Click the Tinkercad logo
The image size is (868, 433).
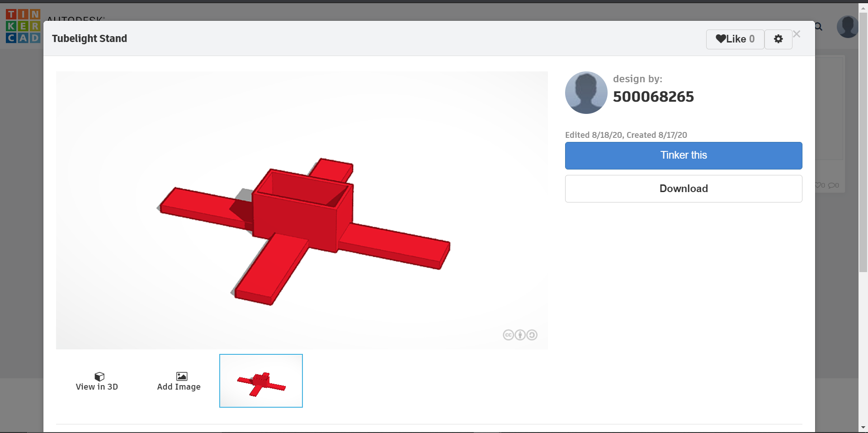point(23,26)
